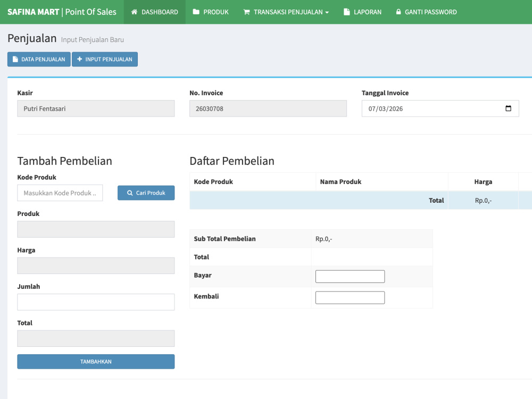Click the home icon beside Dashboard

(x=135, y=12)
